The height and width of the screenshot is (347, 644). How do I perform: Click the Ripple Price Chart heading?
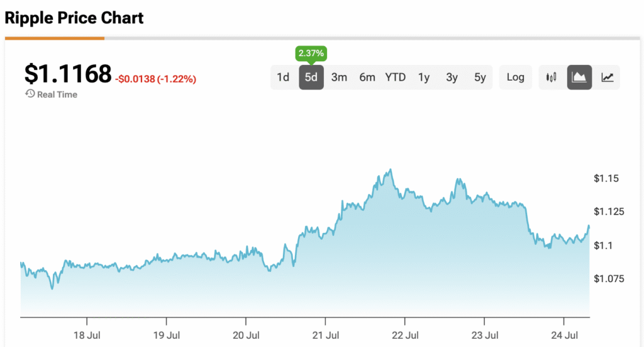pyautogui.click(x=74, y=18)
